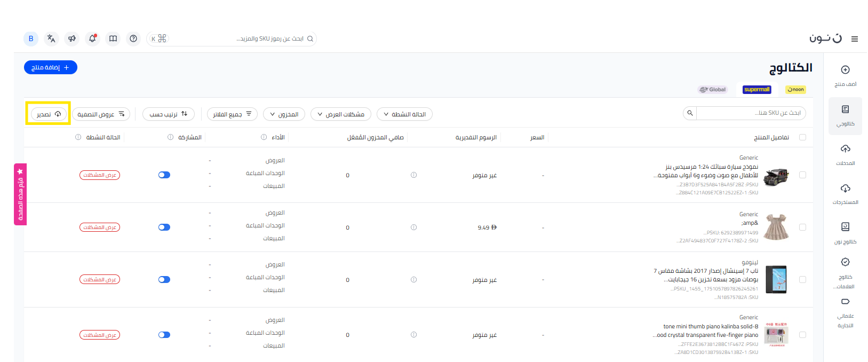The height and width of the screenshot is (362, 868).
Task: Expand the المخزون filter dropdown
Action: (x=284, y=114)
